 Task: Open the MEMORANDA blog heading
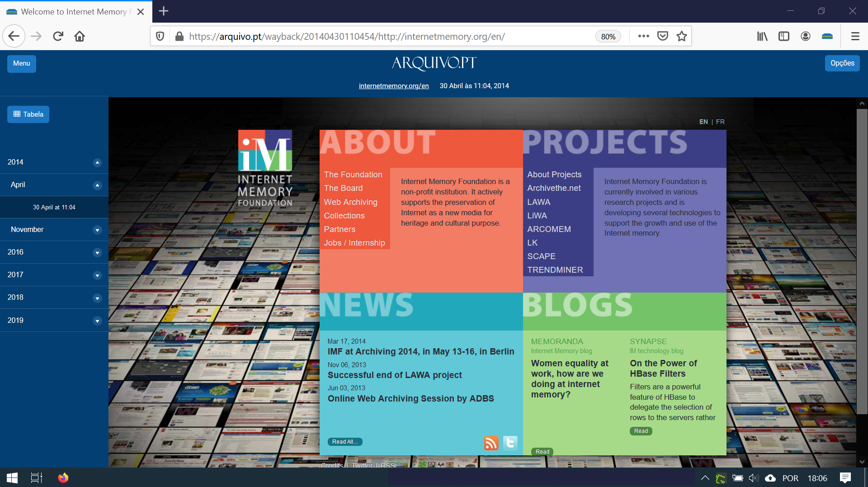click(557, 341)
